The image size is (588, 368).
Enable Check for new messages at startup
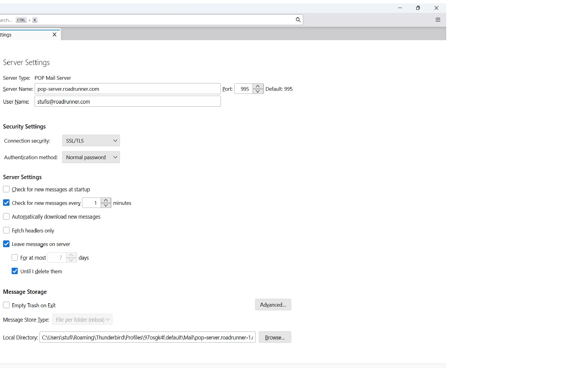tap(6, 189)
